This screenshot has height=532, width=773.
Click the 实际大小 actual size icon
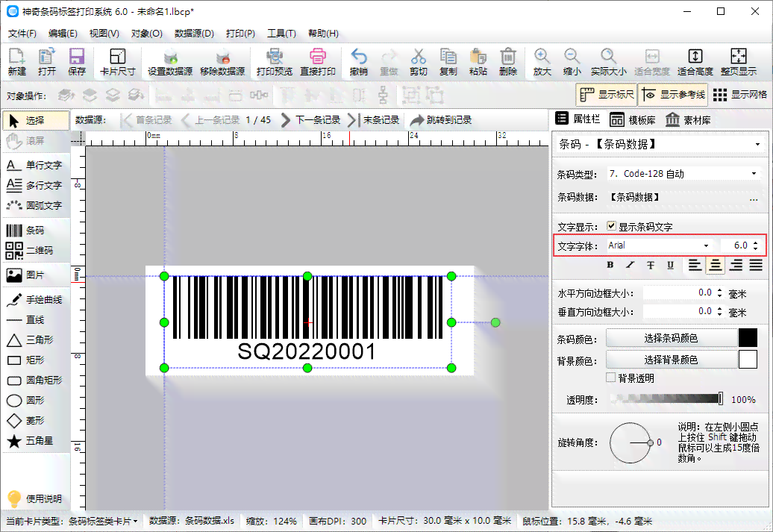tap(609, 62)
